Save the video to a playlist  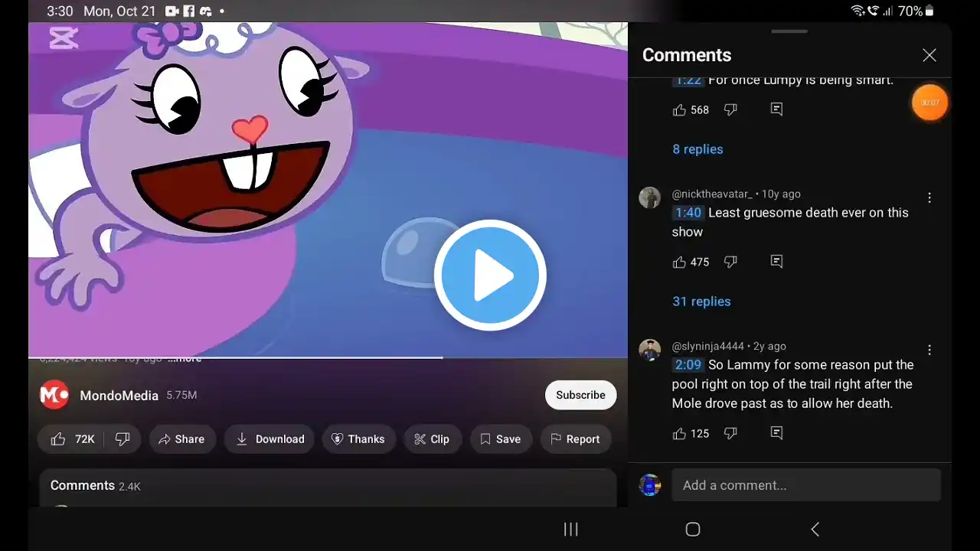(501, 439)
